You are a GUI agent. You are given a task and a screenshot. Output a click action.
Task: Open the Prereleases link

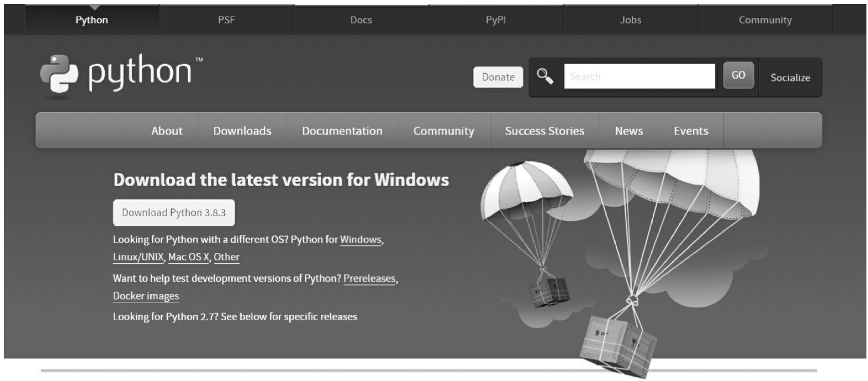(x=369, y=278)
